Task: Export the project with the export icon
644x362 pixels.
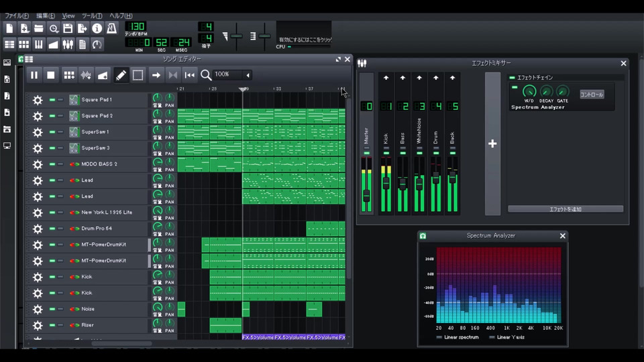Action: pyautogui.click(x=82, y=28)
